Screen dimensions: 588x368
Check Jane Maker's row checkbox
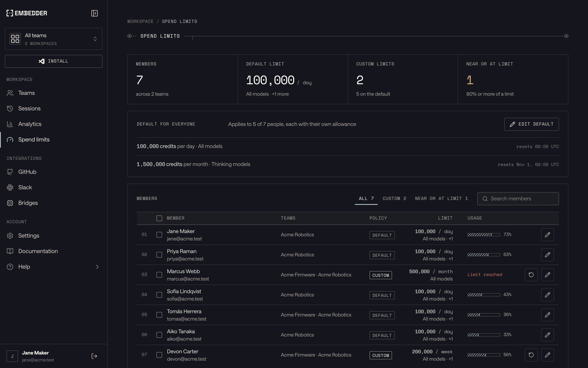click(159, 235)
